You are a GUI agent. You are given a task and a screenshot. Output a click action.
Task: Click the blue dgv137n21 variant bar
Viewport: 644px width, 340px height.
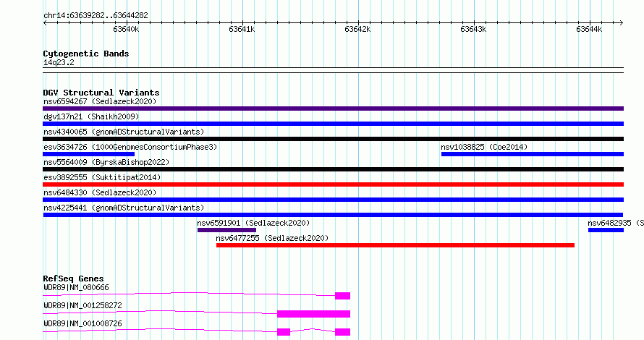click(333, 124)
